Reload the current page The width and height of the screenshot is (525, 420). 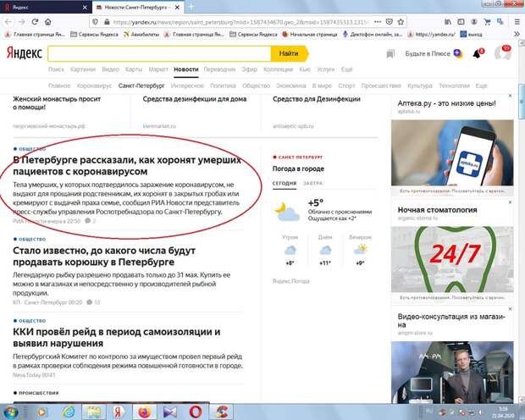35,22
